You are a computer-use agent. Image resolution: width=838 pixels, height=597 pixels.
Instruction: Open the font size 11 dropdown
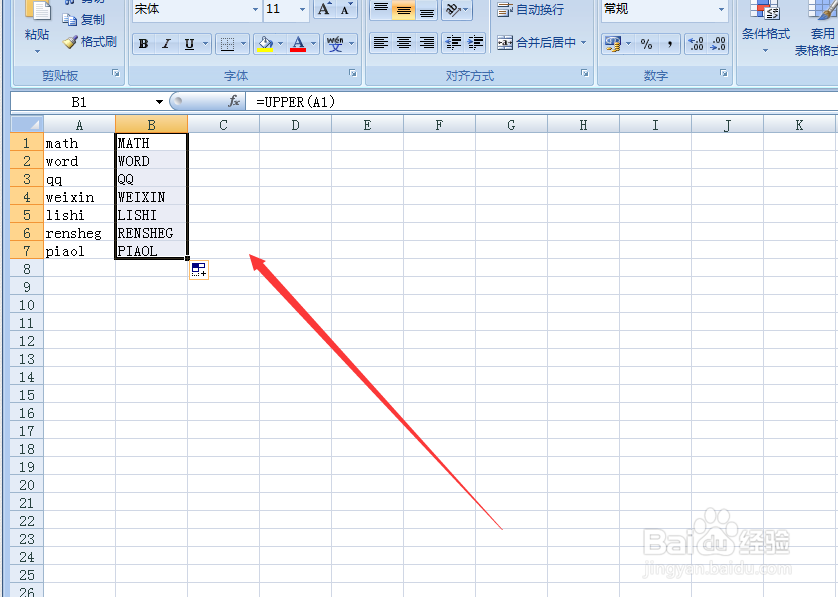302,9
